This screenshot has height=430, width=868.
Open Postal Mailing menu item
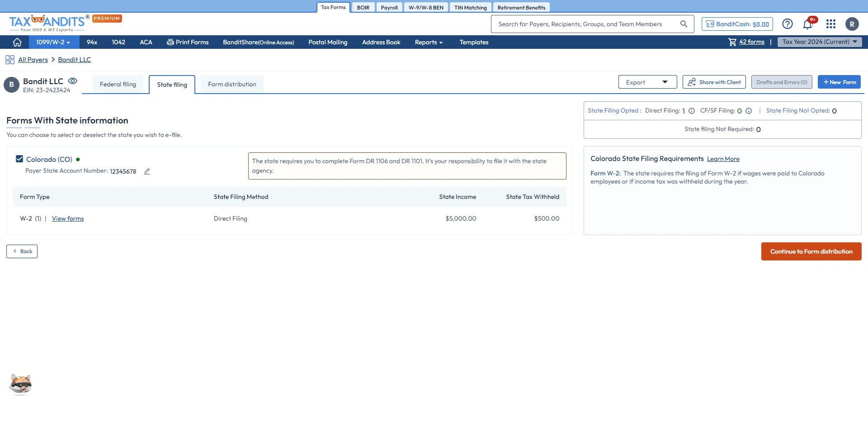tap(328, 42)
